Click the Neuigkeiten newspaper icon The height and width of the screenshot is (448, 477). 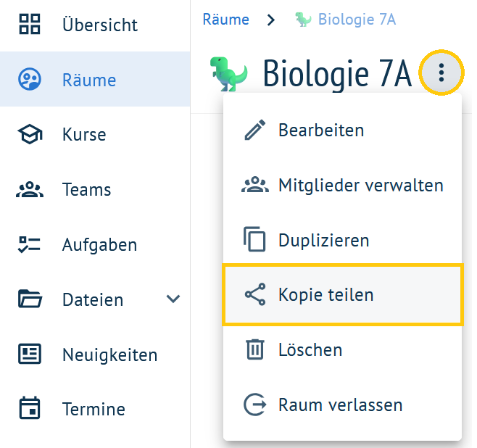(x=30, y=354)
